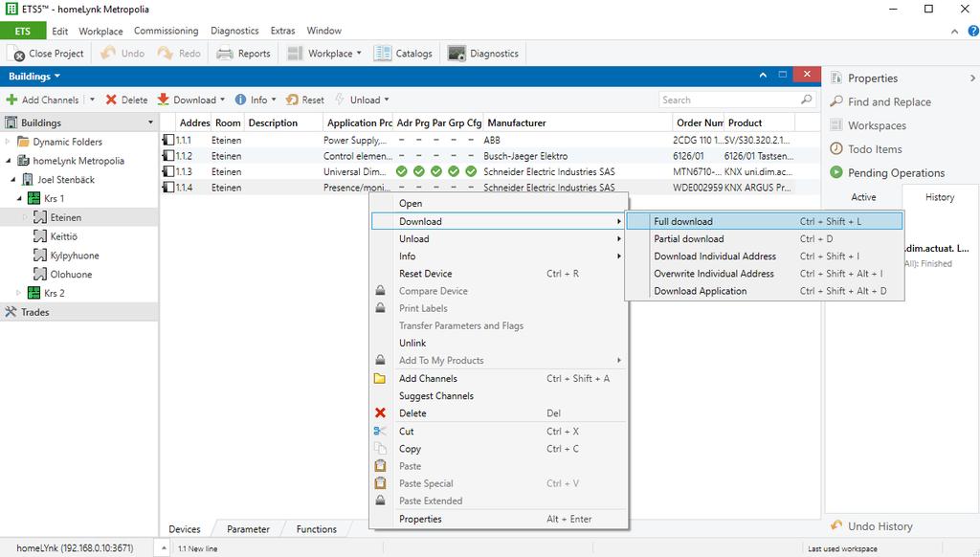Select Download Individual Address
Screen dimensions: 980x557
pyautogui.click(x=765, y=256)
